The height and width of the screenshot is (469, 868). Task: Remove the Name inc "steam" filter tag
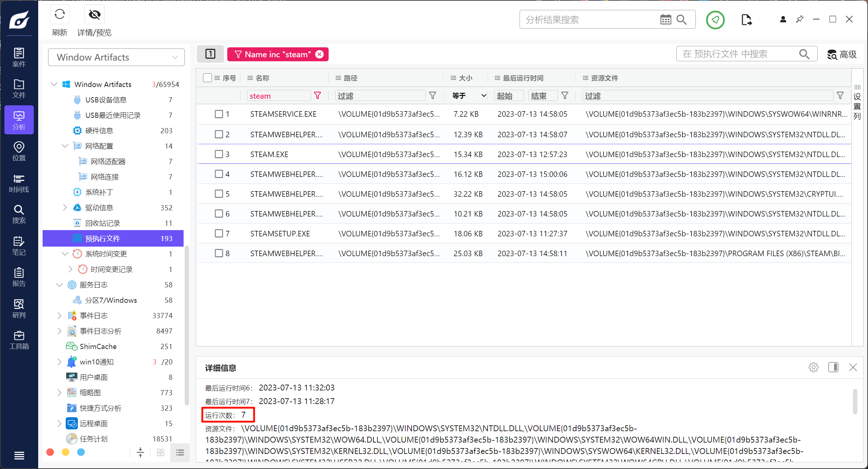click(320, 54)
